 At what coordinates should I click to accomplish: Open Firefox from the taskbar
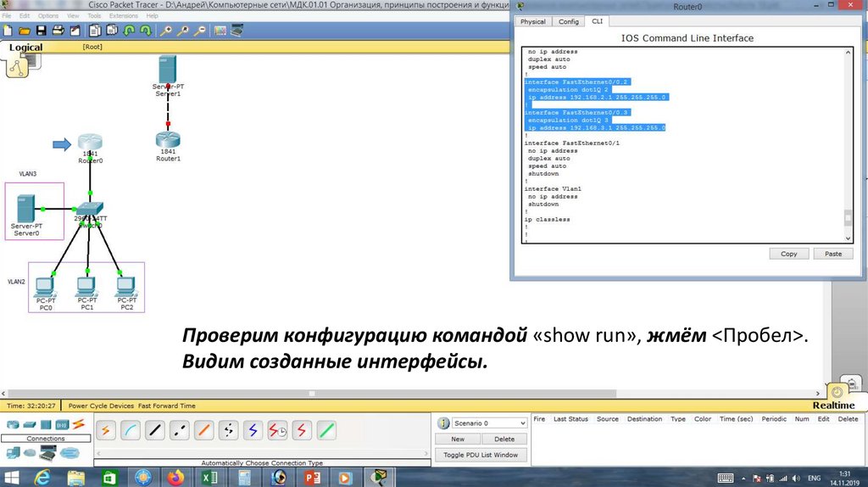coord(176,478)
